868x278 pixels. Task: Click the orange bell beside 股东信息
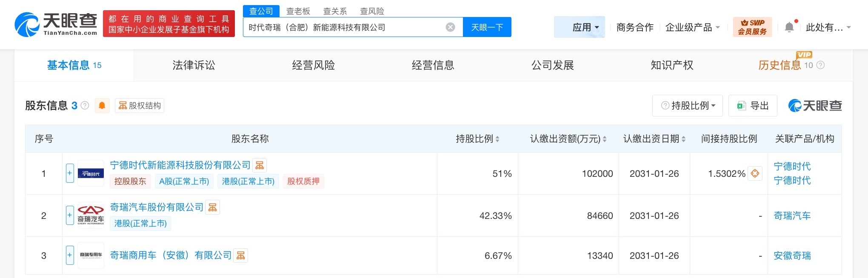pyautogui.click(x=102, y=105)
